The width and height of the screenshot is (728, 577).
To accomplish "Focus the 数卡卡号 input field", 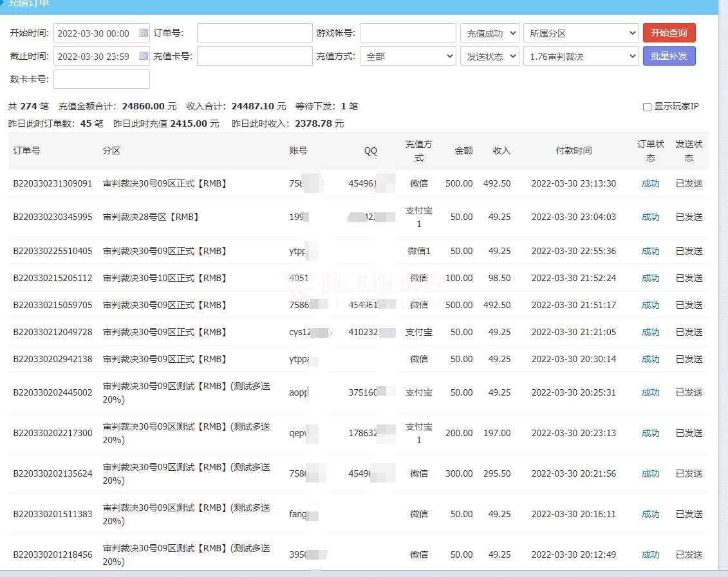I will (102, 79).
